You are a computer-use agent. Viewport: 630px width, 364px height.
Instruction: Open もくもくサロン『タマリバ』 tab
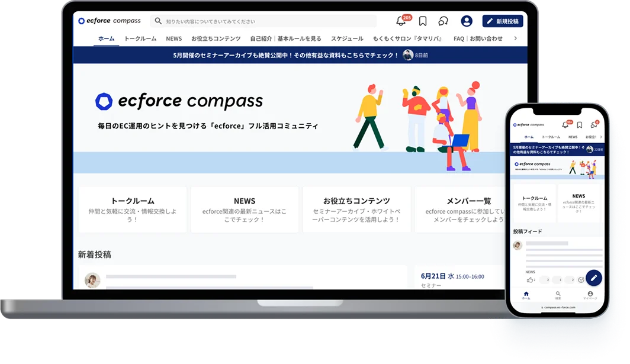pos(408,38)
